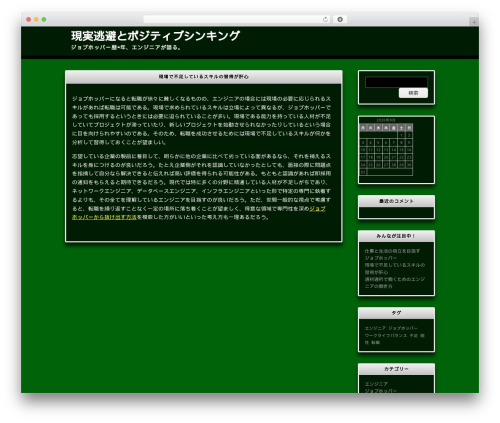500x423 pixels.
Task: Click the green maximize window button
Action: click(x=44, y=19)
